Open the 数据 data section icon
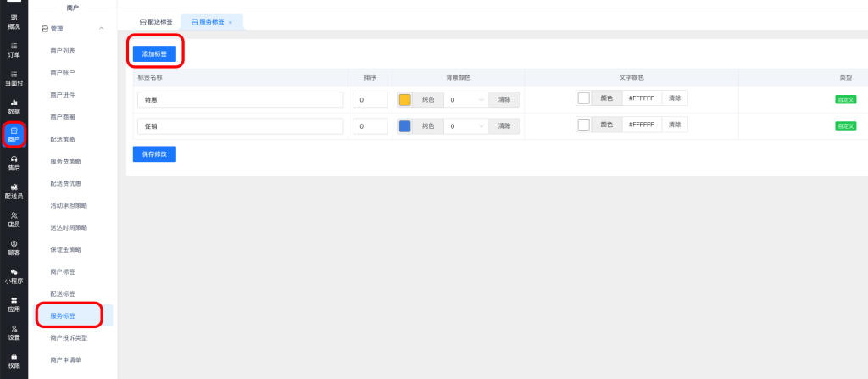The width and height of the screenshot is (868, 379). 14,106
